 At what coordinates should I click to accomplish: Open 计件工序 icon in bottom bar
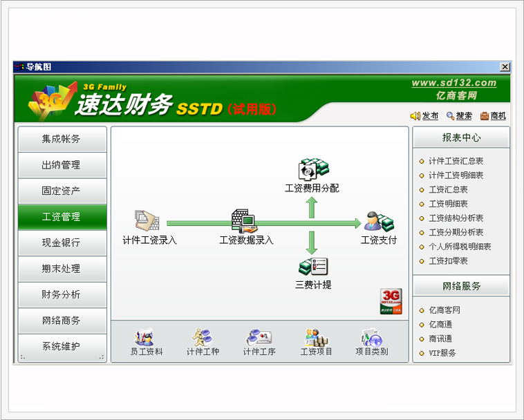pyautogui.click(x=259, y=337)
